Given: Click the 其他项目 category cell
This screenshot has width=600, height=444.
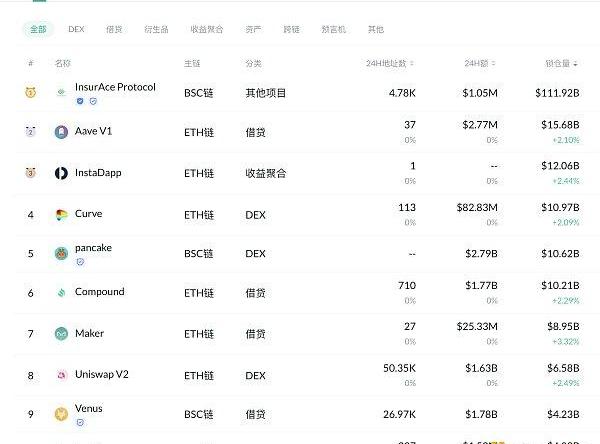Looking at the screenshot, I should coord(266,93).
